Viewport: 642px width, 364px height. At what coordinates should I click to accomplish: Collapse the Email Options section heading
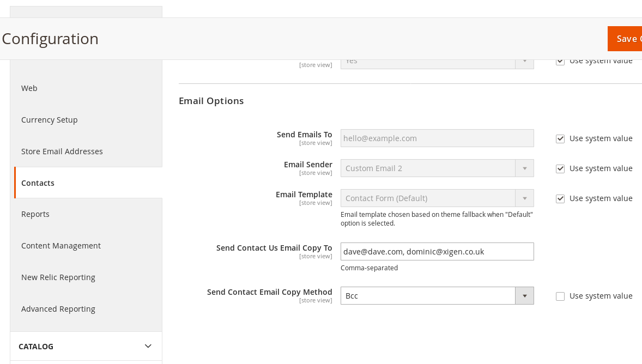coord(211,101)
